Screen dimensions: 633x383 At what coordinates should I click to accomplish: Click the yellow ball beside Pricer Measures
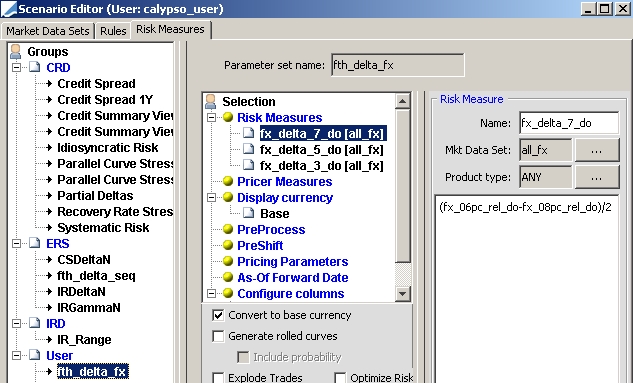[x=228, y=181]
